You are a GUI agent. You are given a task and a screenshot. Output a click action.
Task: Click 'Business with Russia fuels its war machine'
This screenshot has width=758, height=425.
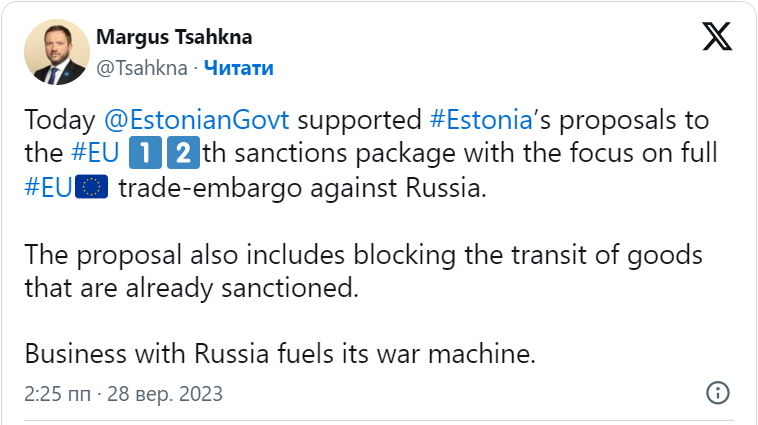[x=280, y=353]
